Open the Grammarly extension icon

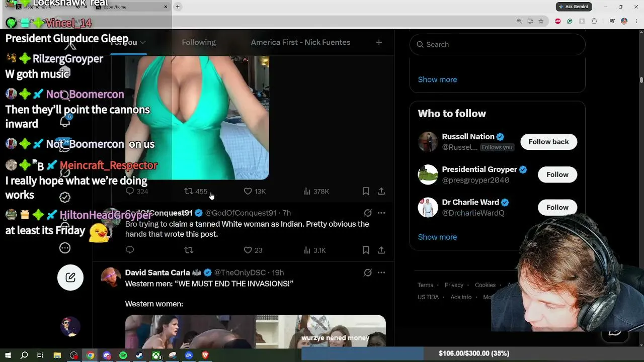point(570,21)
